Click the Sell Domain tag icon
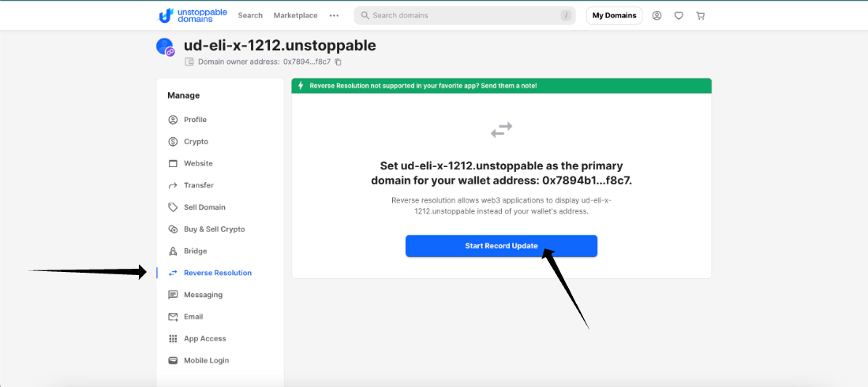This screenshot has width=868, height=387. (x=173, y=207)
